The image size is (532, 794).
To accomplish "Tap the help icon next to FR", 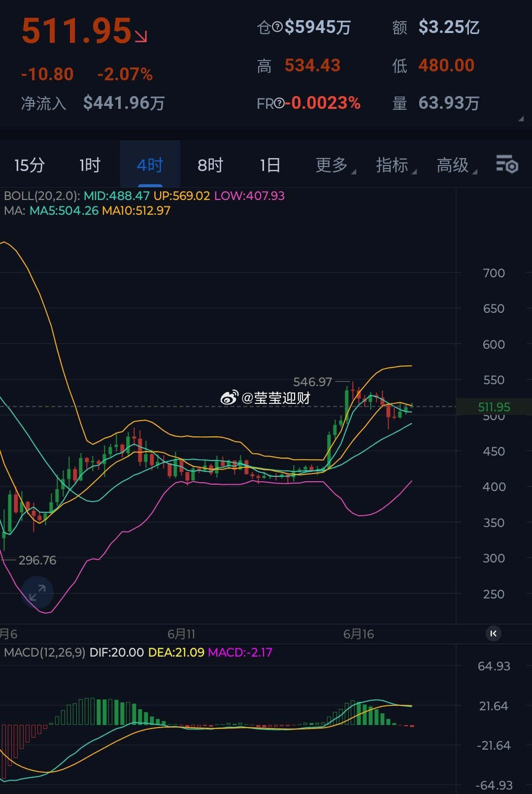I will coord(279,103).
